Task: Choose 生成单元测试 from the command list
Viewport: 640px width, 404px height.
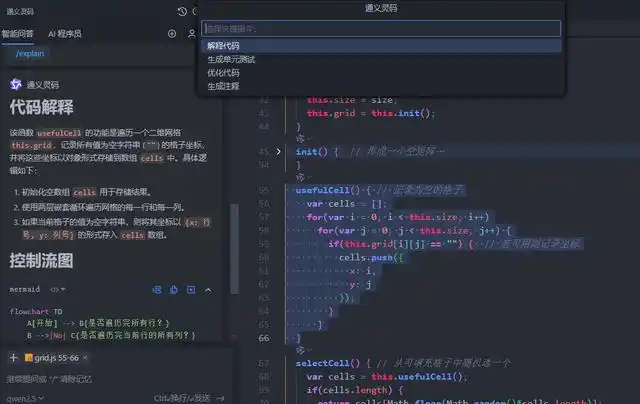Action: [381, 59]
